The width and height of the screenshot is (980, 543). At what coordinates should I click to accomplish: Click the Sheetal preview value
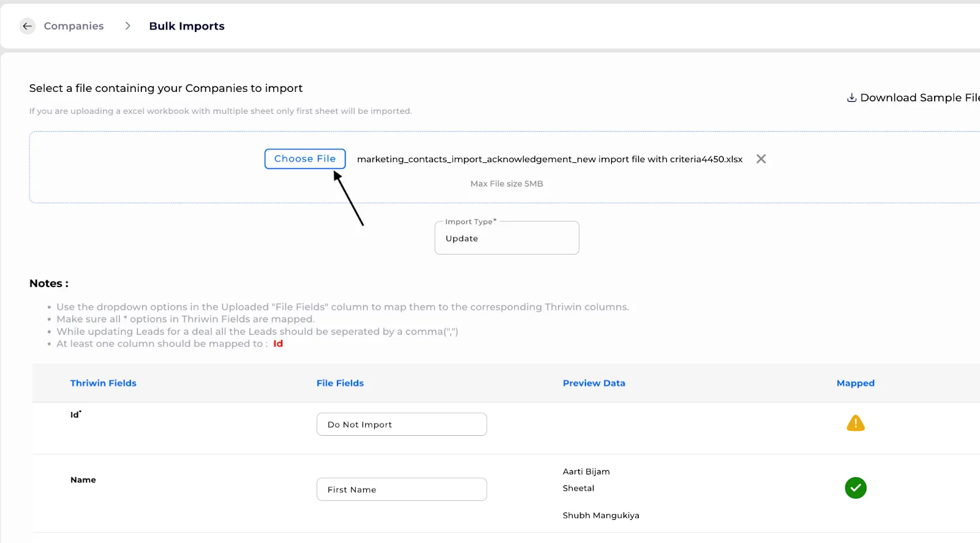[x=578, y=488]
